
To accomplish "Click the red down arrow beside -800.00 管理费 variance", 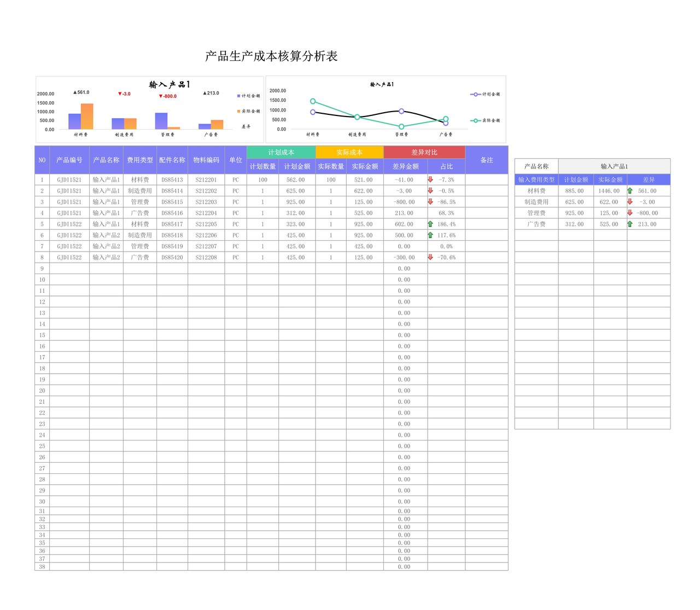I will tap(630, 213).
